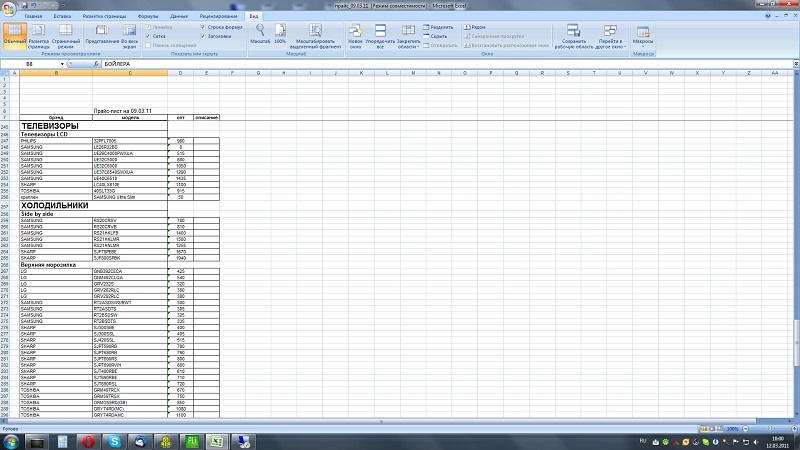Click the Name Box field

click(x=30, y=64)
